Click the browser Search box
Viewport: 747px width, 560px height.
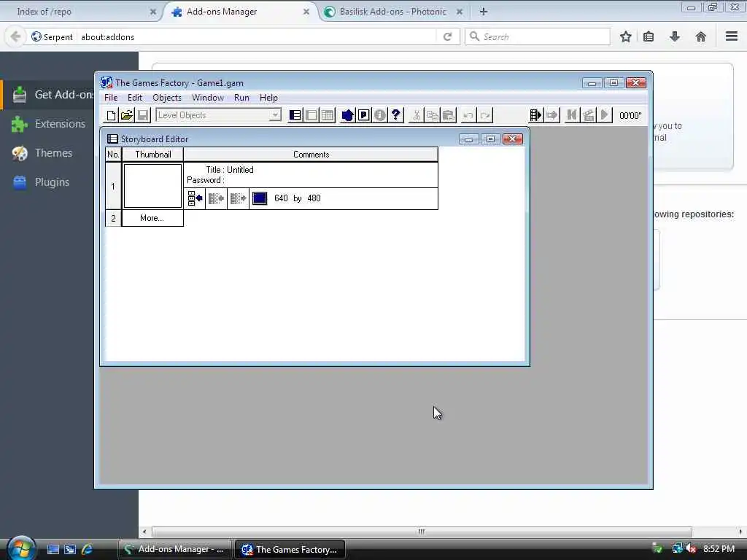coord(538,36)
